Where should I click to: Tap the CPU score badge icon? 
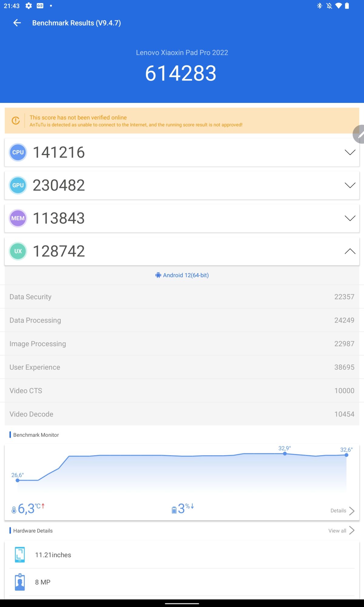pyautogui.click(x=18, y=152)
